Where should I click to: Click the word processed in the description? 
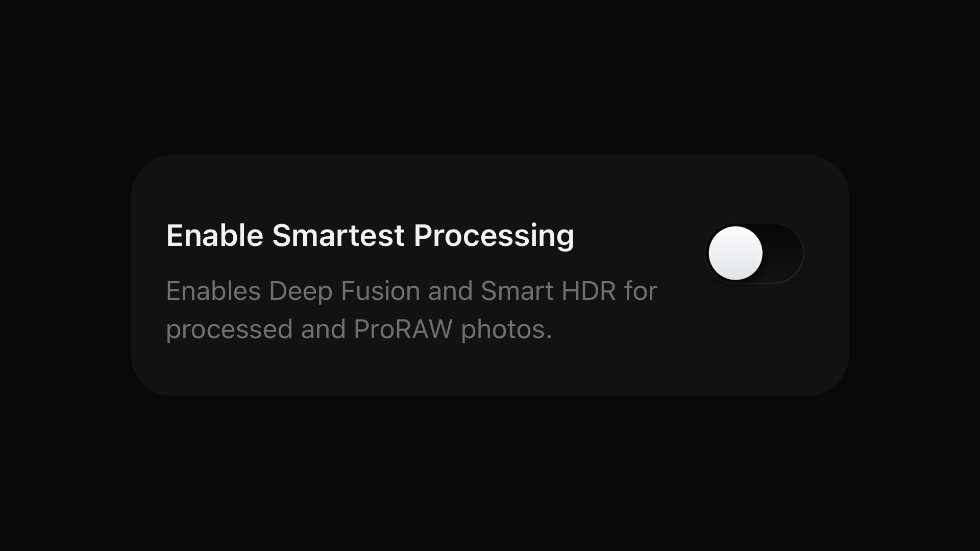pos(229,330)
